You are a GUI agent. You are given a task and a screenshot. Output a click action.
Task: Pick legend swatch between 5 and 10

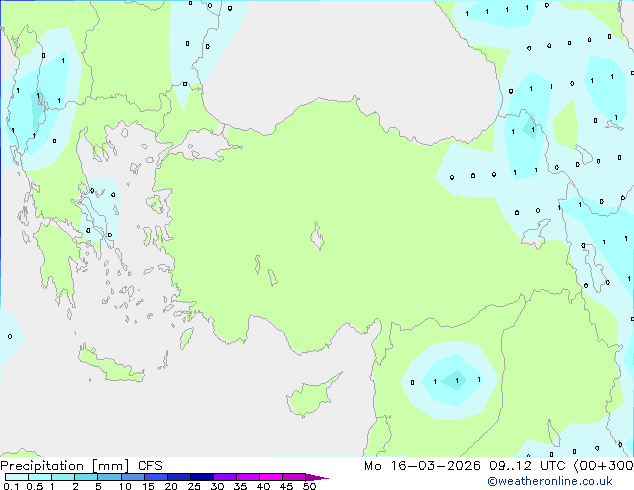point(109,478)
